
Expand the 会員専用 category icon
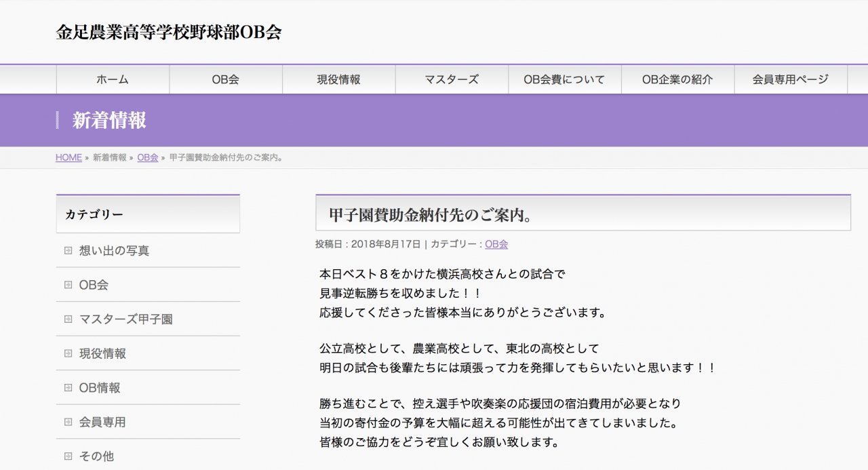pos(66,422)
